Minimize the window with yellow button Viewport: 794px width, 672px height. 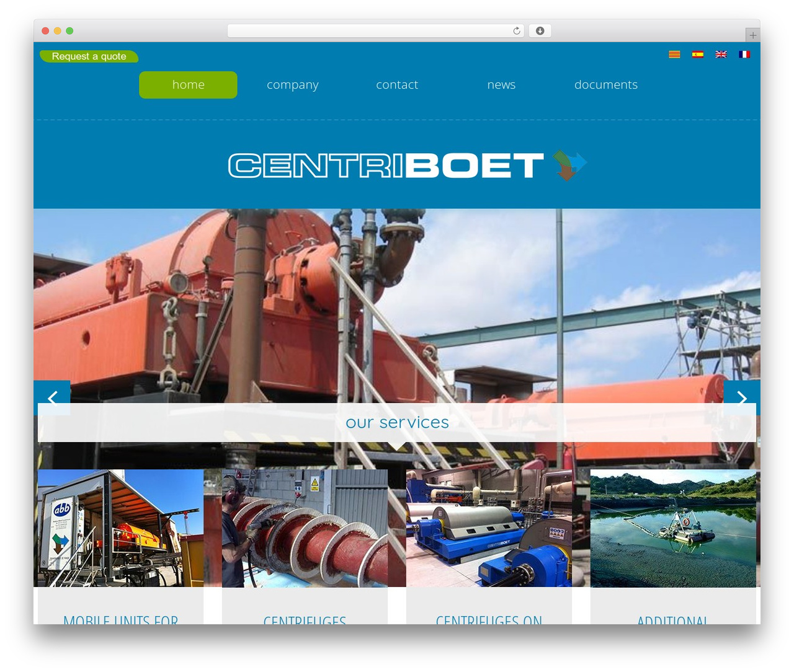coord(58,31)
